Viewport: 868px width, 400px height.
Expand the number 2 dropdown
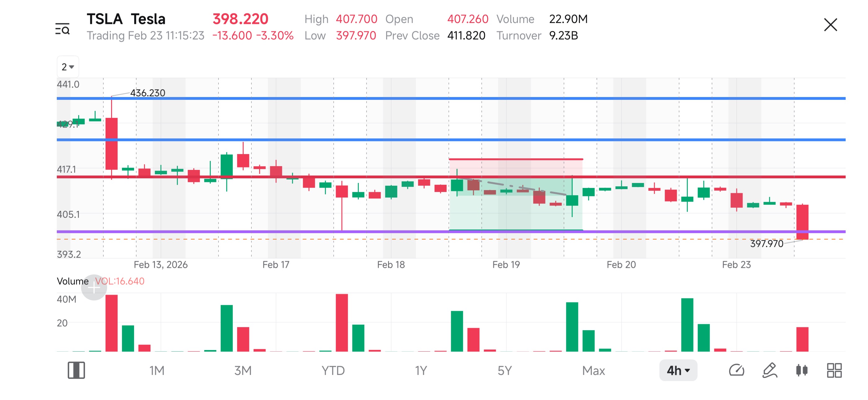point(68,67)
